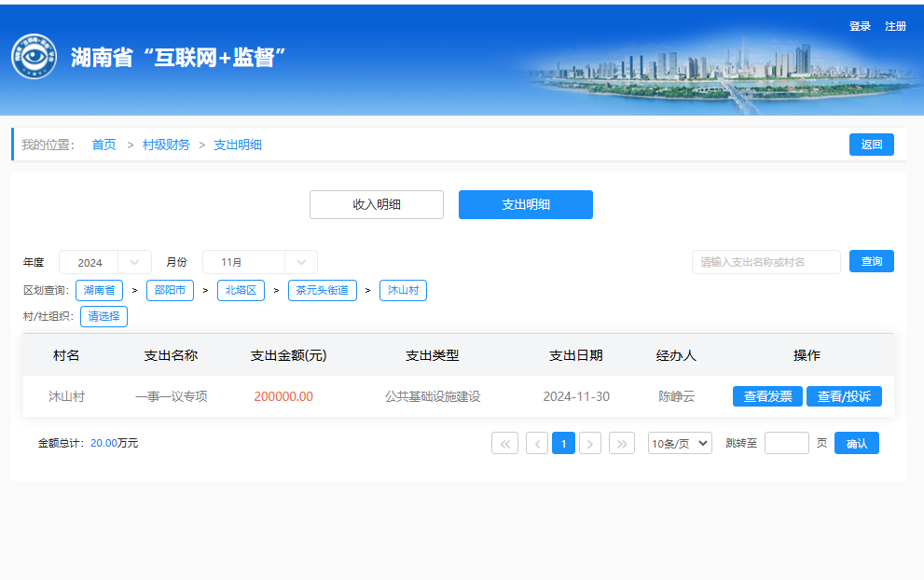
Task: Click 查看发票 for 沐山村 row
Action: (768, 396)
